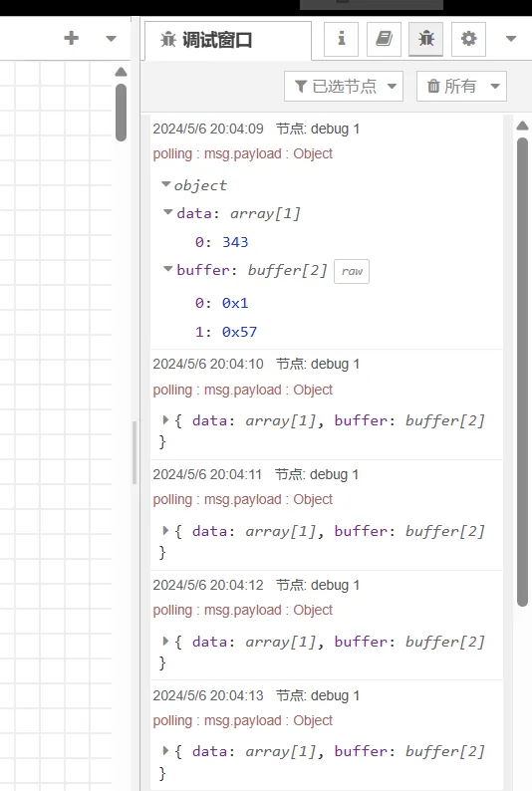Screen dimensions: 532x791
Task: Clear all messages with 所有 trash button
Action: point(452,87)
